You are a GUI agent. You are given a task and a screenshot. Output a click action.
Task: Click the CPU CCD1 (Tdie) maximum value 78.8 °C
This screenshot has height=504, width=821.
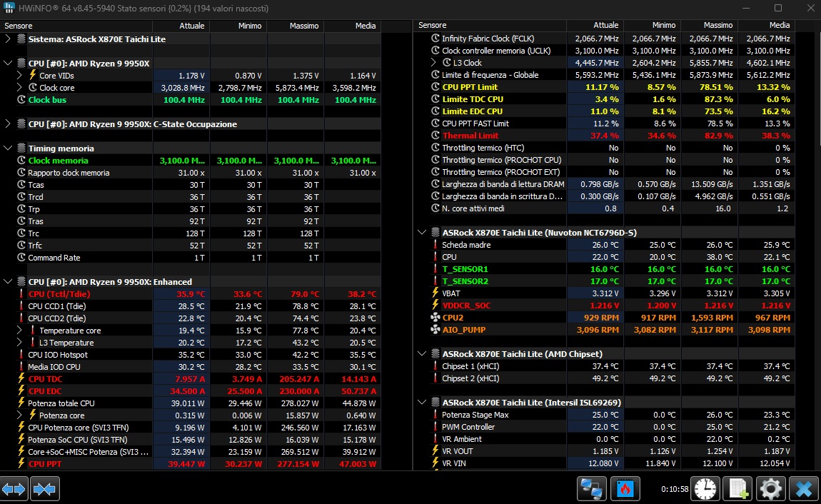click(x=304, y=306)
